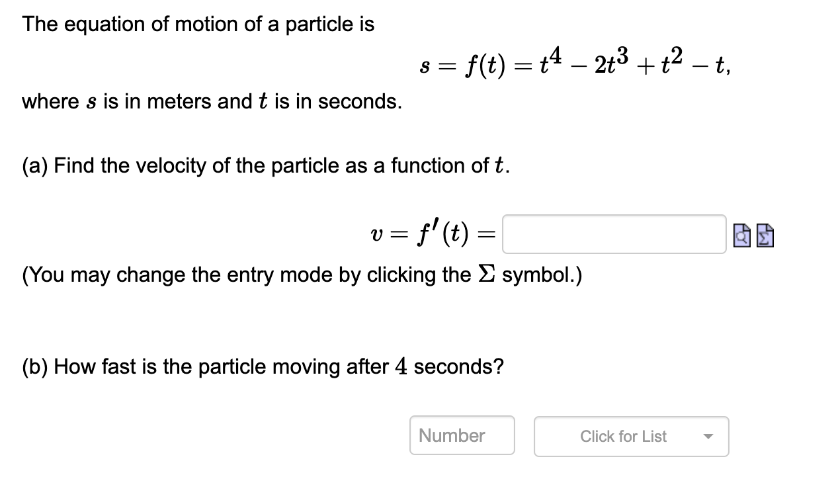836x504 pixels.
Task: Click the dropdown arrow on Click for List
Action: coord(710,437)
